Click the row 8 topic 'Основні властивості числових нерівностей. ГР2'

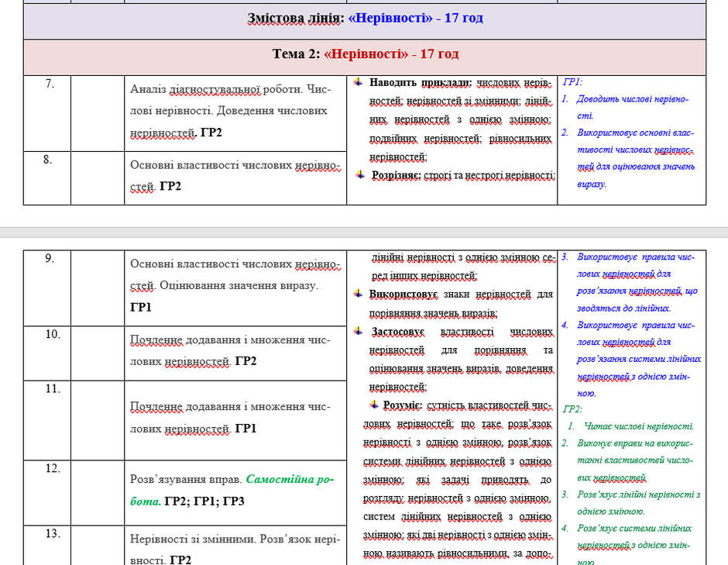tap(235, 176)
